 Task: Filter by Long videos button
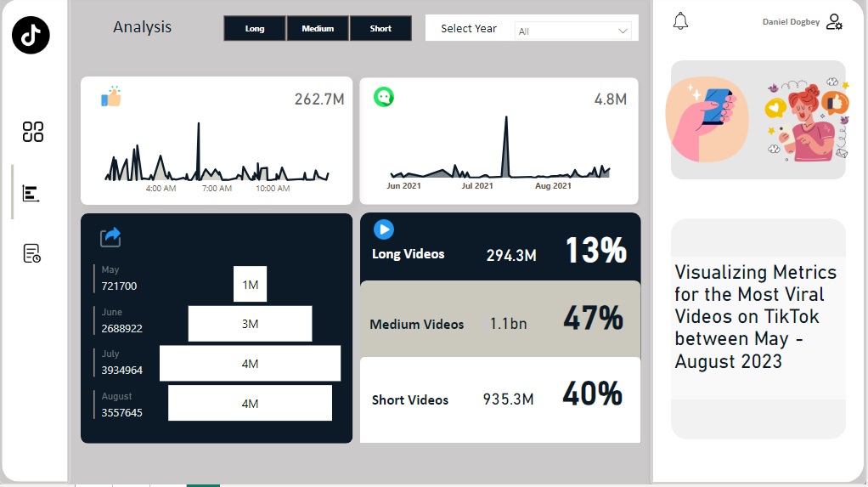[255, 28]
